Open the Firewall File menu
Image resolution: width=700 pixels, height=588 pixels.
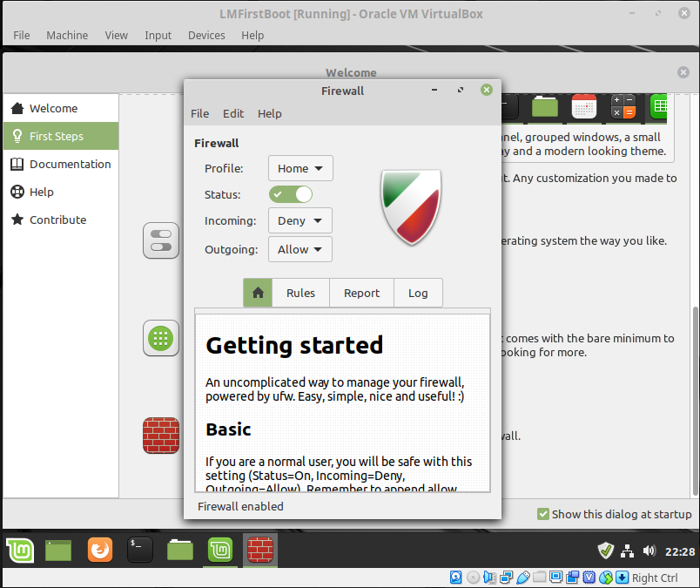point(199,113)
